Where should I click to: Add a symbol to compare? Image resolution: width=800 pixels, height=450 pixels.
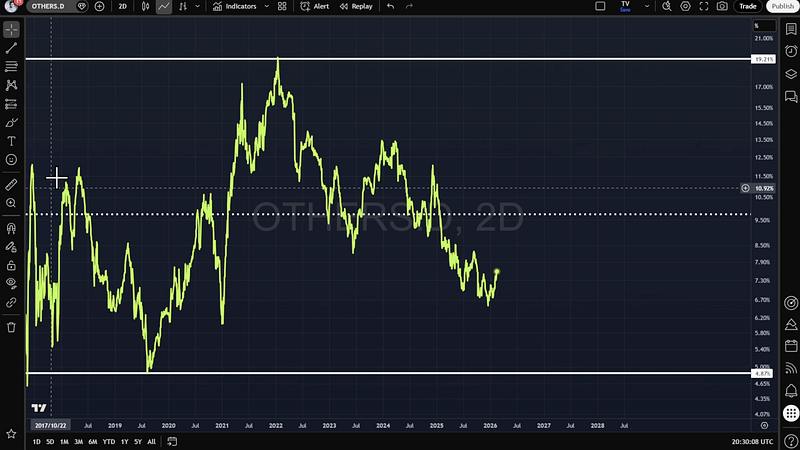[99, 6]
